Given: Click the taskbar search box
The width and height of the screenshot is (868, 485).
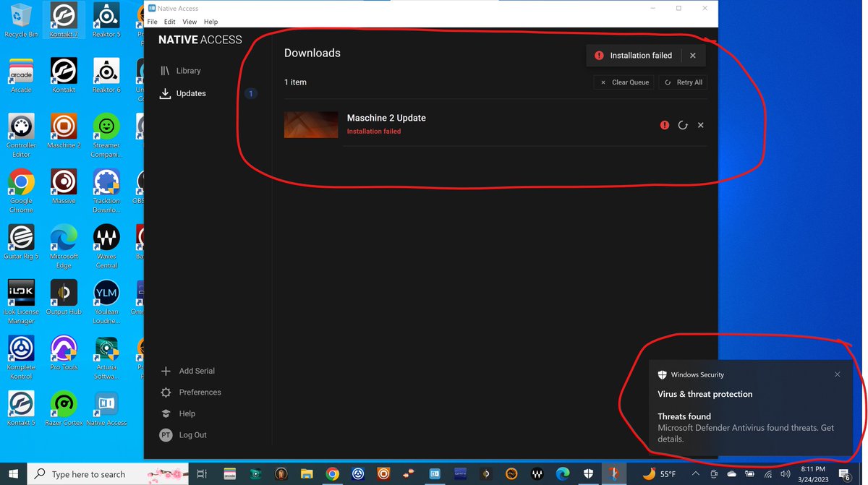Looking at the screenshot, I should coord(109,474).
